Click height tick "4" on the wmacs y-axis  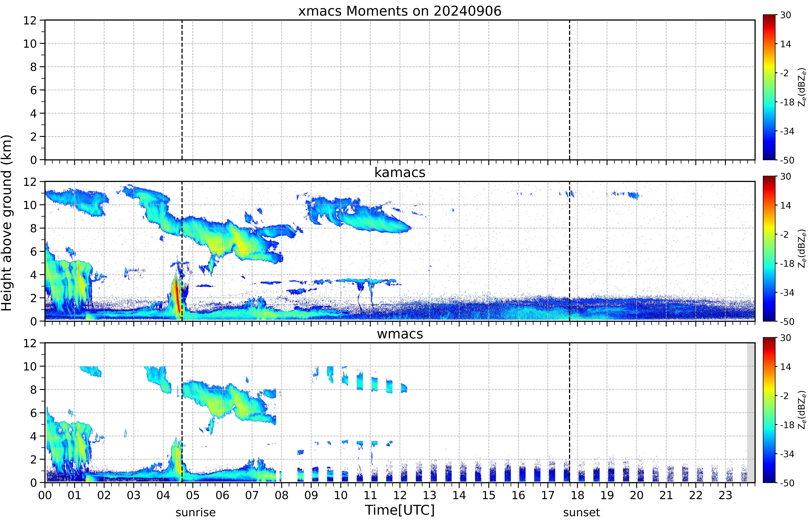[x=33, y=436]
